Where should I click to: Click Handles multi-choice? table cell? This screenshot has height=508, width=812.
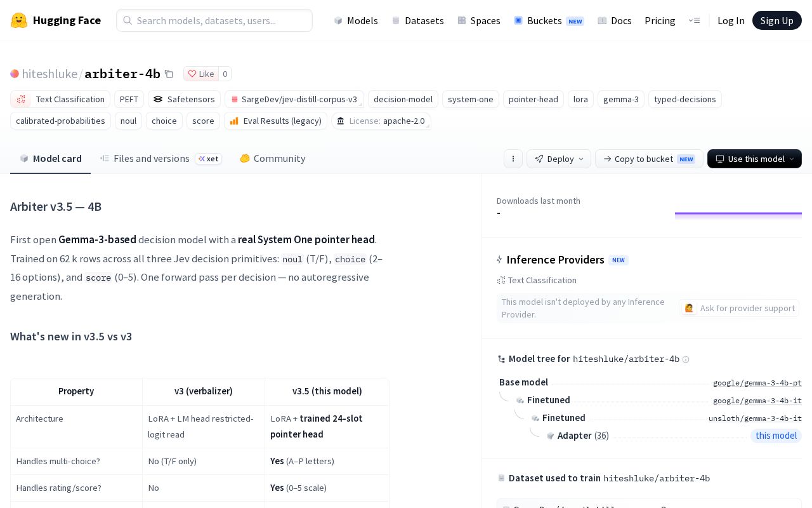[76, 461]
